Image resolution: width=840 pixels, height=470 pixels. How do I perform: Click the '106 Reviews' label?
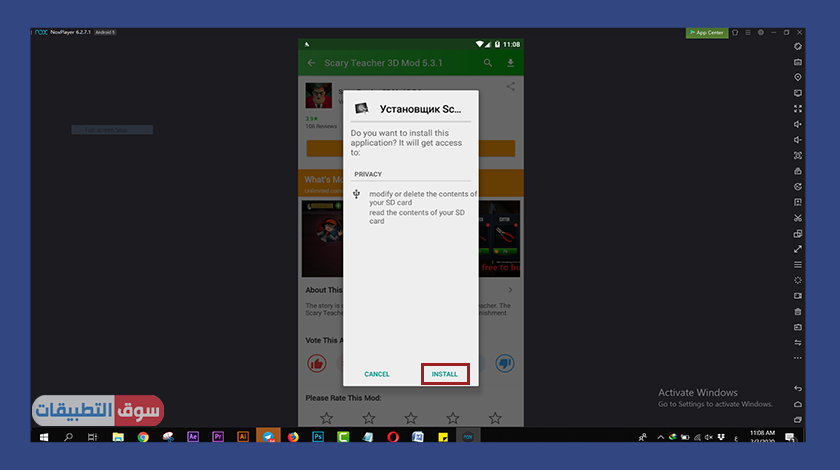pos(321,126)
